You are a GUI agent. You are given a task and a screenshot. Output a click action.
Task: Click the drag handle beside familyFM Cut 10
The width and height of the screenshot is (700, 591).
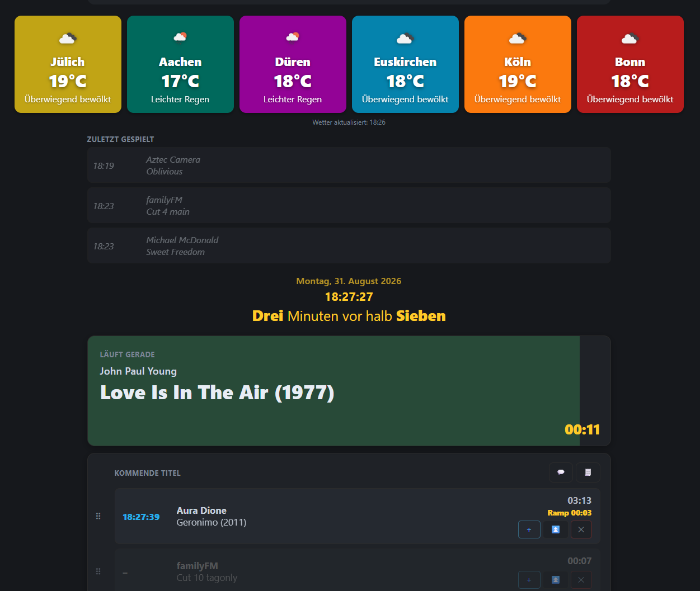(98, 571)
